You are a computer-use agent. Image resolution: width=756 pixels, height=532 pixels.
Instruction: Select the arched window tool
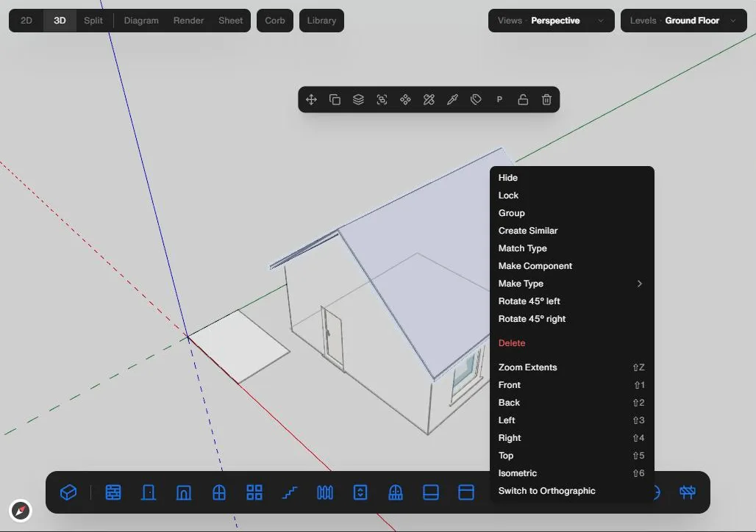point(219,492)
